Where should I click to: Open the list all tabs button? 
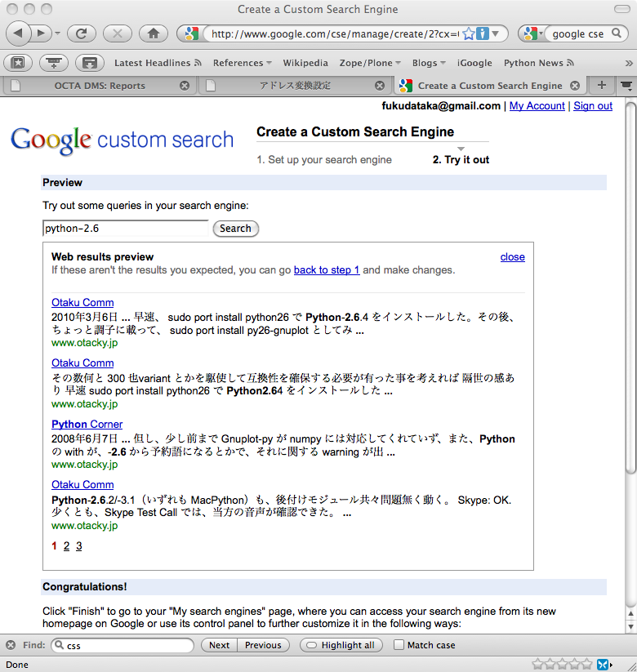[626, 86]
